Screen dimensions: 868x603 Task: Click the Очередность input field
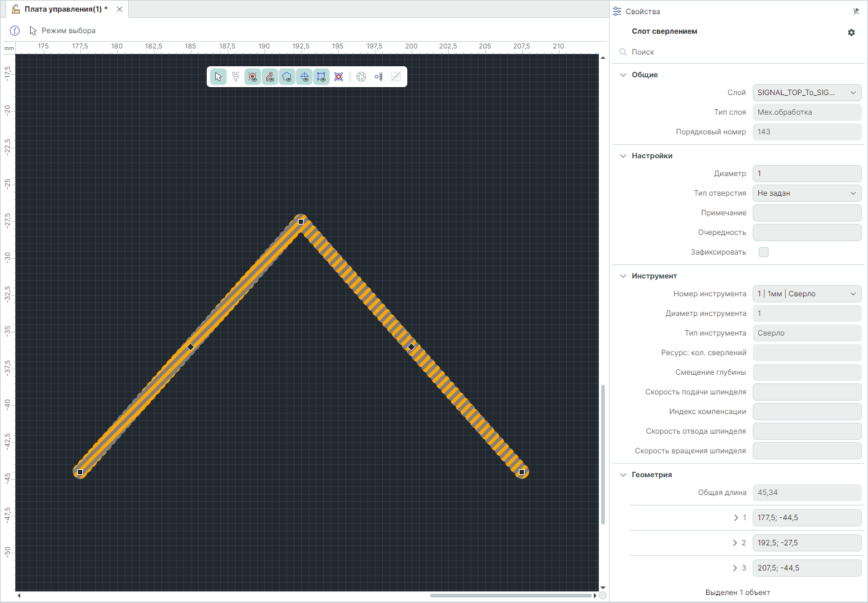pos(807,232)
